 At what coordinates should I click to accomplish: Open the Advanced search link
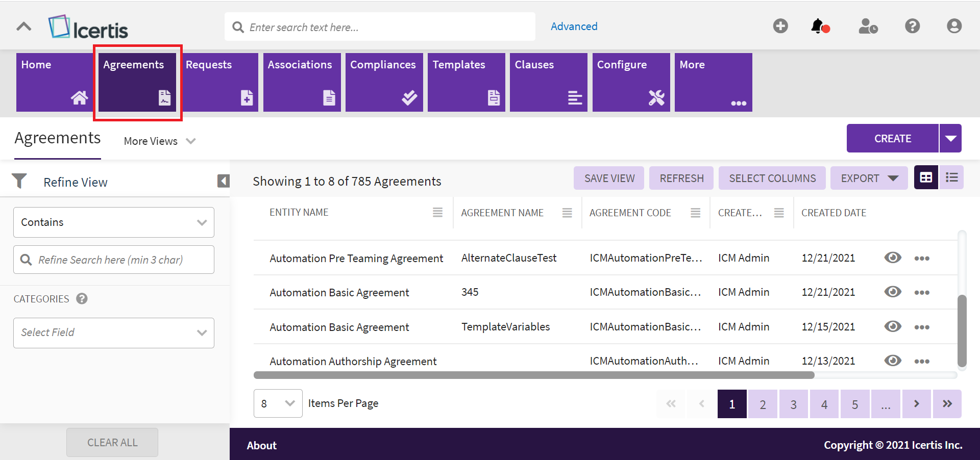click(x=574, y=27)
